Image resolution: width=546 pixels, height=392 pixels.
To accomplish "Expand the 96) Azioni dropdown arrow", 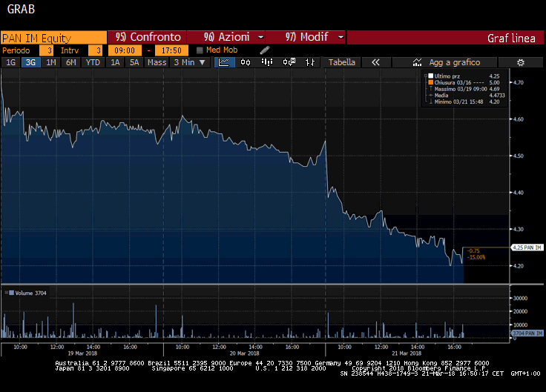I will point(260,37).
